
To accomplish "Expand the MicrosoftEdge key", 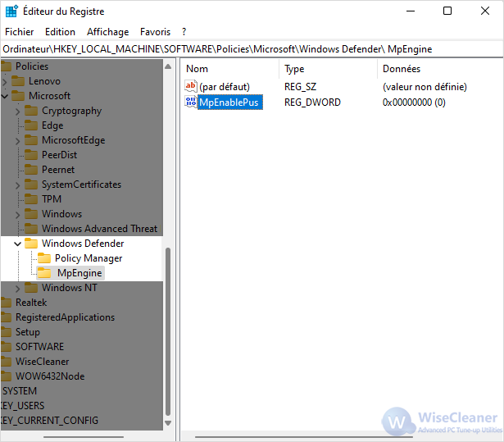I will [x=18, y=141].
